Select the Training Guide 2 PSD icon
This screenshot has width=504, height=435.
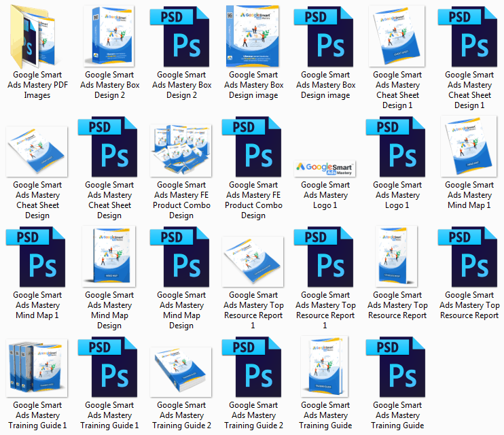(253, 367)
